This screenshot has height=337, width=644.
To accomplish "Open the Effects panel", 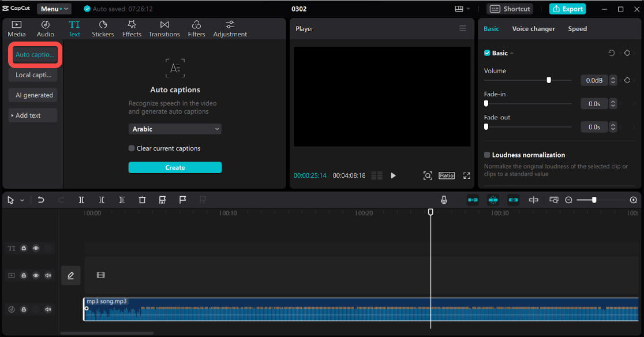I will coord(132,29).
